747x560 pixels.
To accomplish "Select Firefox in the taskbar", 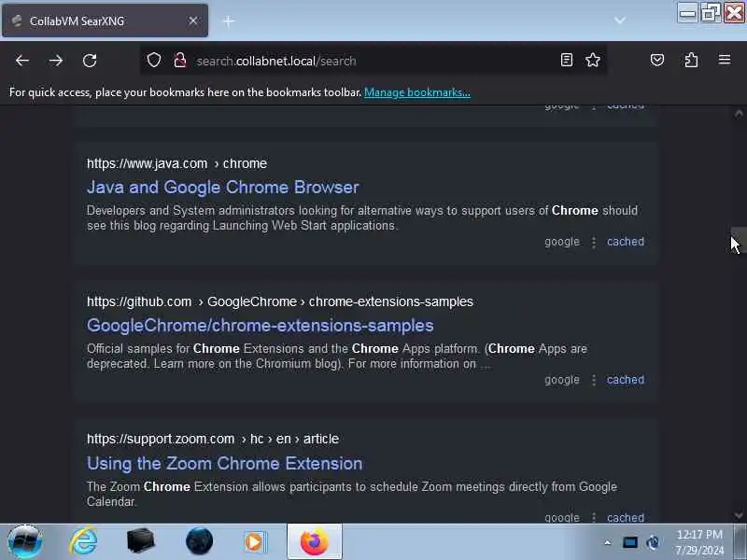I will [315, 541].
